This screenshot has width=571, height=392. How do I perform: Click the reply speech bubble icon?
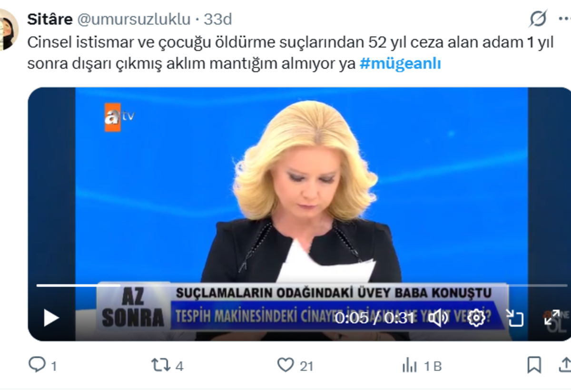click(36, 365)
